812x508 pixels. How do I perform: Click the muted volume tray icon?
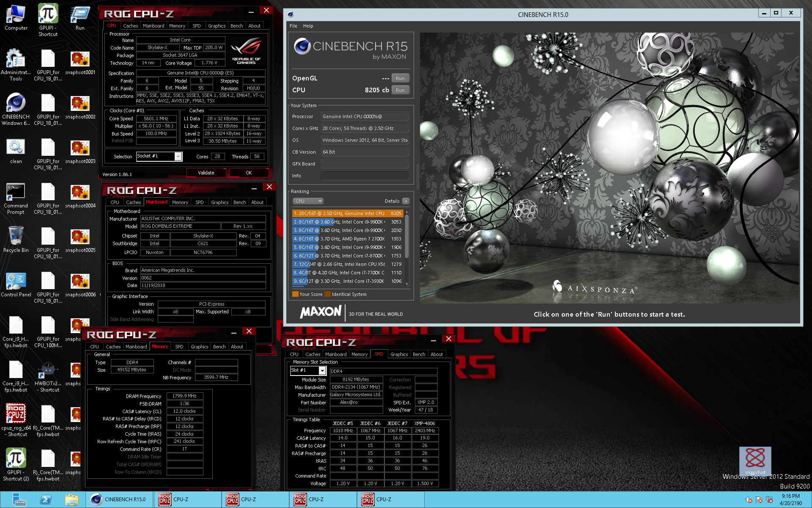pos(749,500)
